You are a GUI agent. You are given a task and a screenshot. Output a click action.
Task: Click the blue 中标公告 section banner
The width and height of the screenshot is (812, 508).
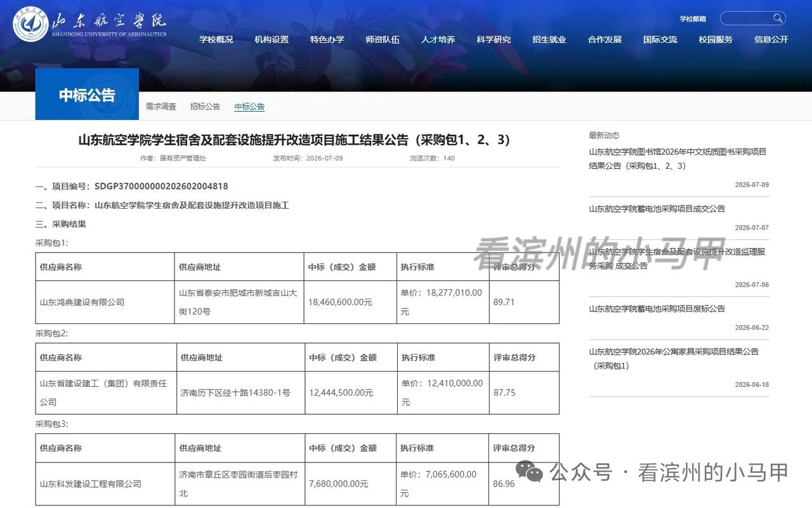(x=87, y=94)
